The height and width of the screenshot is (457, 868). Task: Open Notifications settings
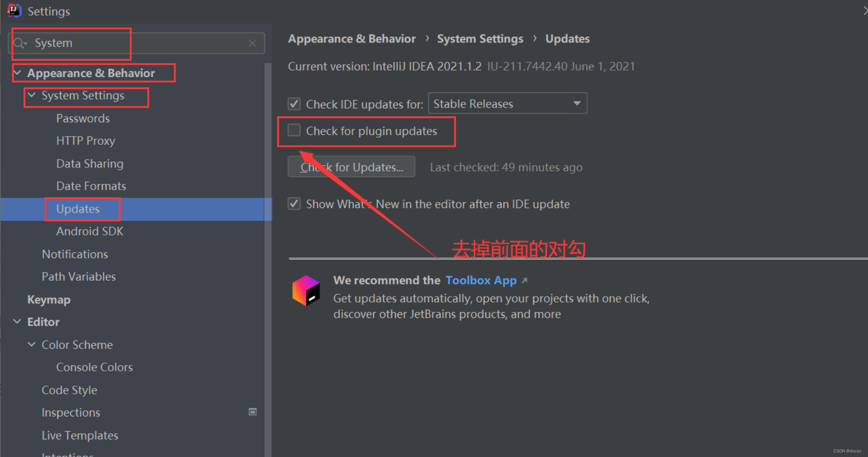pos(75,254)
